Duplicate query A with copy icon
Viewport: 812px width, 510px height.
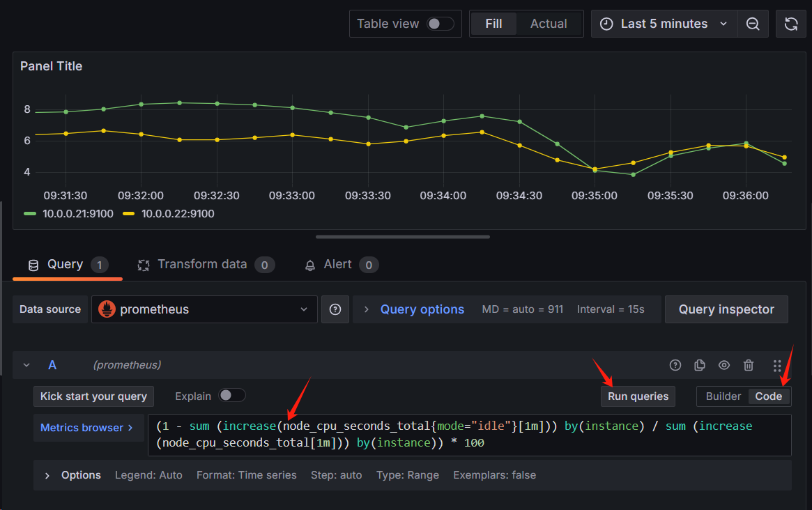[700, 365]
